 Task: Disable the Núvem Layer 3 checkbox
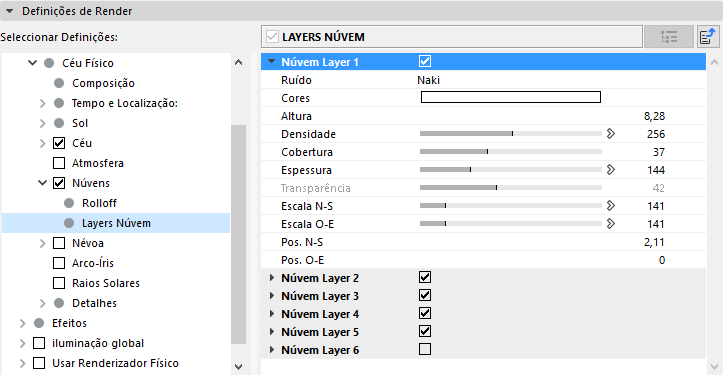(425, 295)
